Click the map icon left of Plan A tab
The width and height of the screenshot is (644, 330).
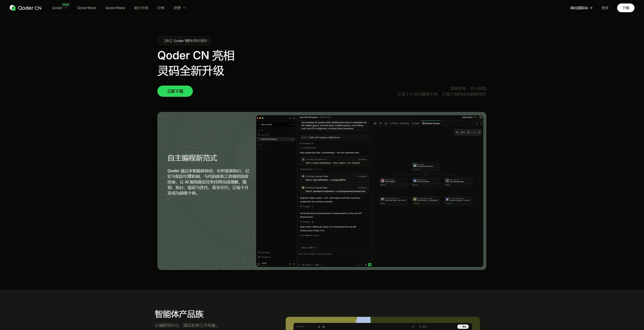[x=375, y=123]
